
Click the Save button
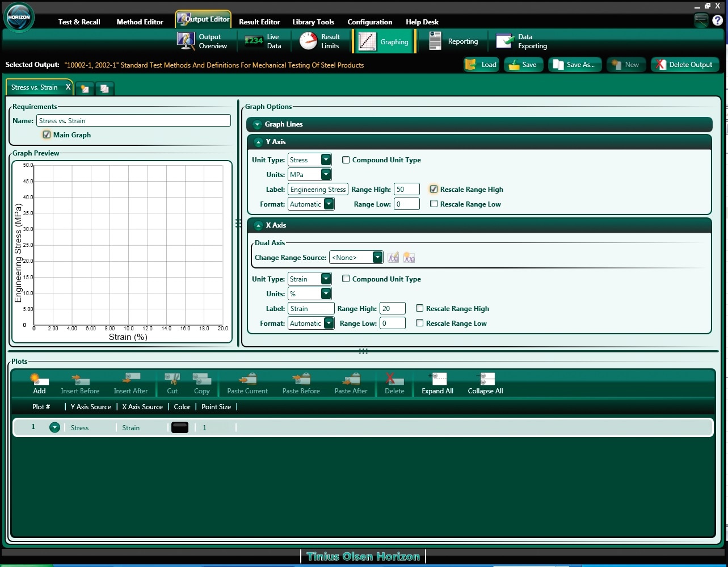tap(524, 65)
